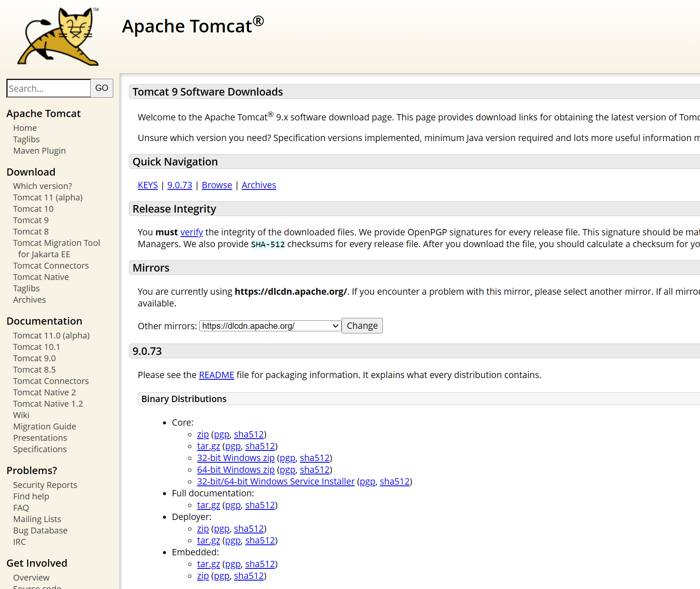Focus the Search input field
700x589 pixels.
click(x=49, y=88)
